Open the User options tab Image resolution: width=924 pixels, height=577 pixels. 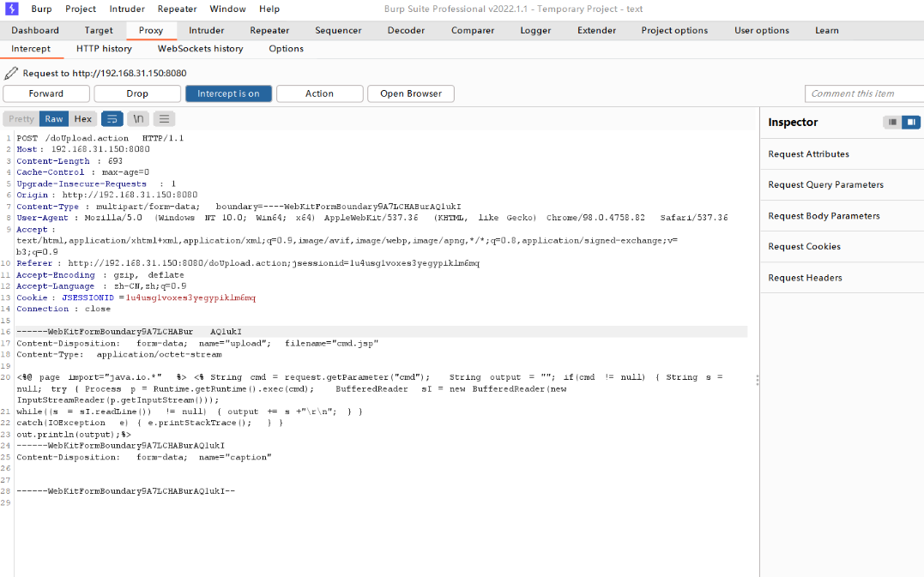coord(761,31)
